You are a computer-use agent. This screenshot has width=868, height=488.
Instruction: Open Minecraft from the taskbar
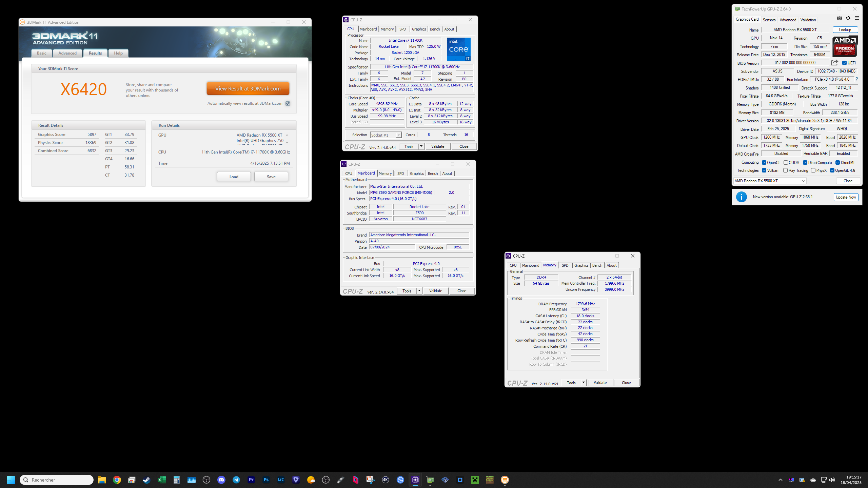tap(475, 480)
